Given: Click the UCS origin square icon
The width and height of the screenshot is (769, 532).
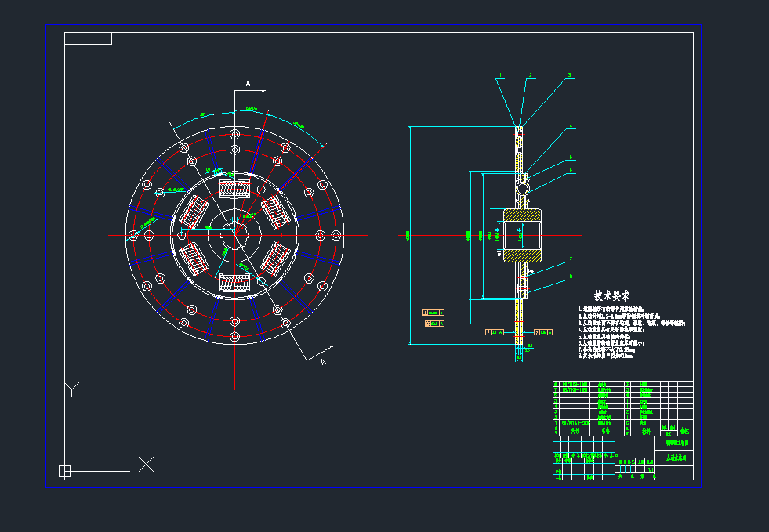Looking at the screenshot, I should (x=65, y=471).
